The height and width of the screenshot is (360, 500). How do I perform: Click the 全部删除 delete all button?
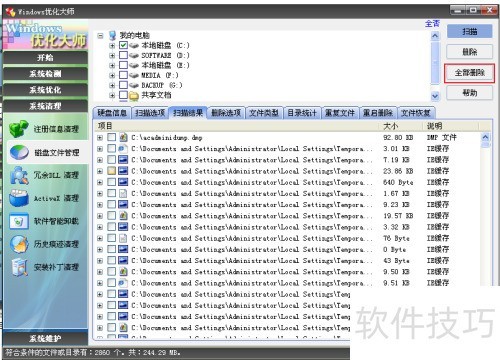[470, 73]
